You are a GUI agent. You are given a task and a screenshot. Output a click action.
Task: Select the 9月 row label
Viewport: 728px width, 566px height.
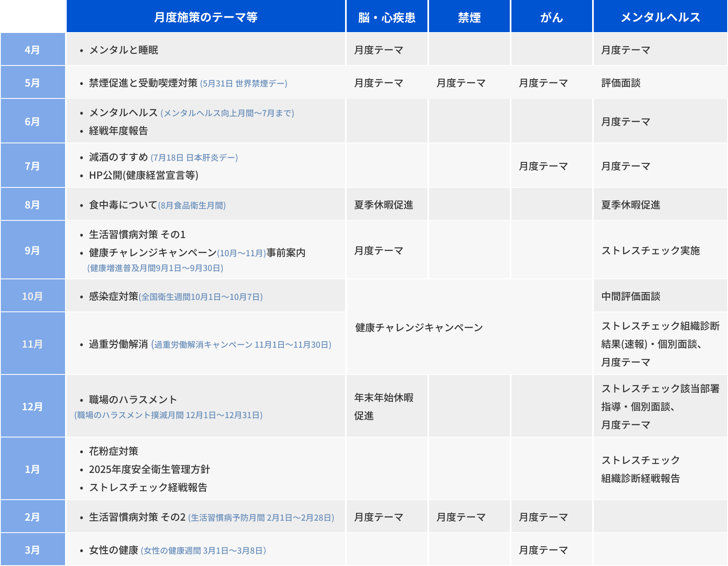33,250
